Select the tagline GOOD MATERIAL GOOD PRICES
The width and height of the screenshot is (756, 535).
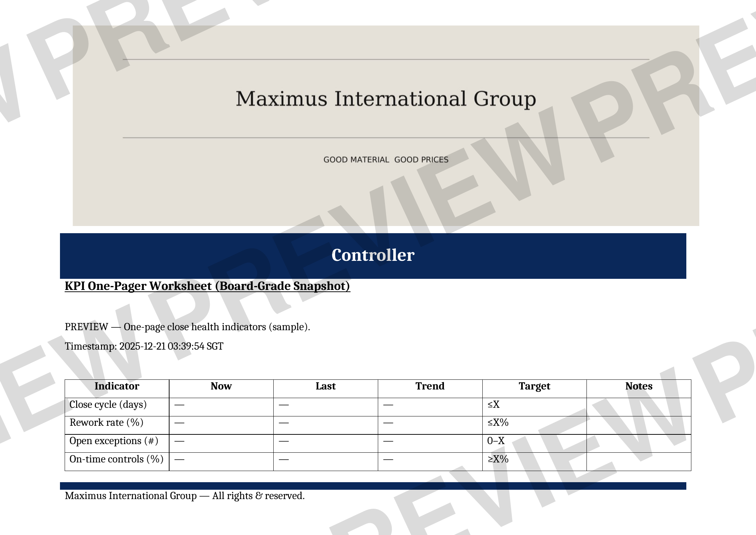click(x=385, y=159)
